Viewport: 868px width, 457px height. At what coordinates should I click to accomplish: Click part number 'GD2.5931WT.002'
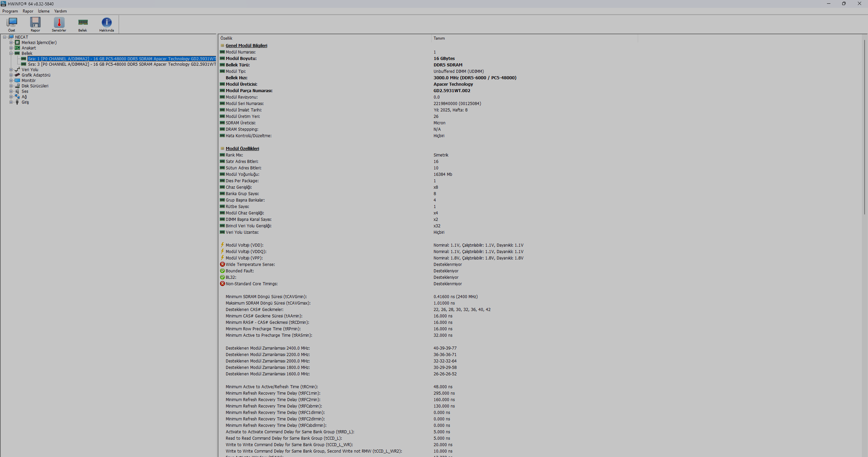tap(452, 90)
